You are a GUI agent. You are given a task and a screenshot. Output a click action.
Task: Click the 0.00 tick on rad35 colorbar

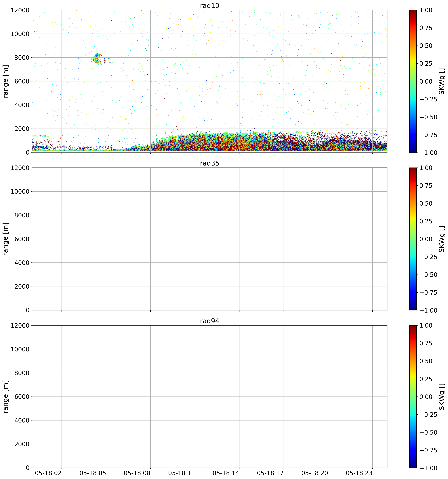(426, 239)
